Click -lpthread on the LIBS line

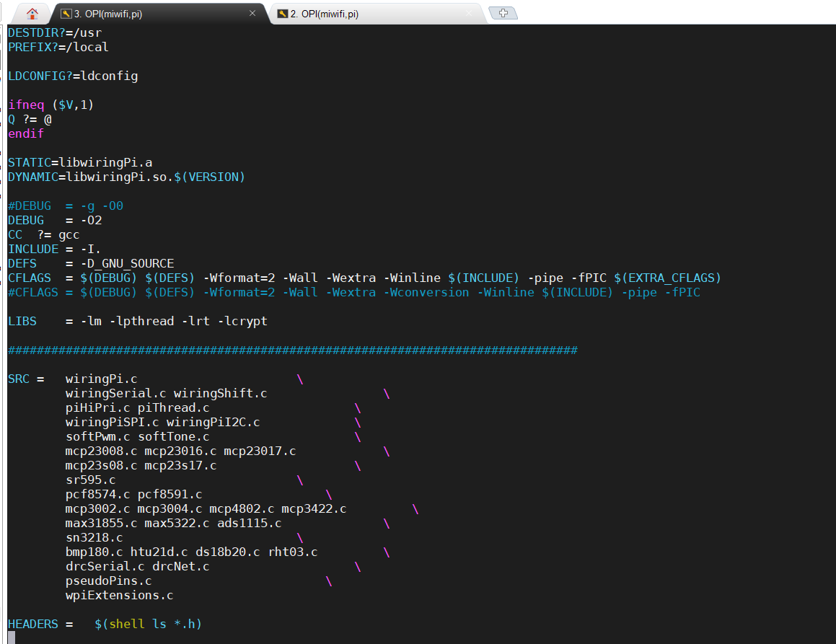click(142, 320)
